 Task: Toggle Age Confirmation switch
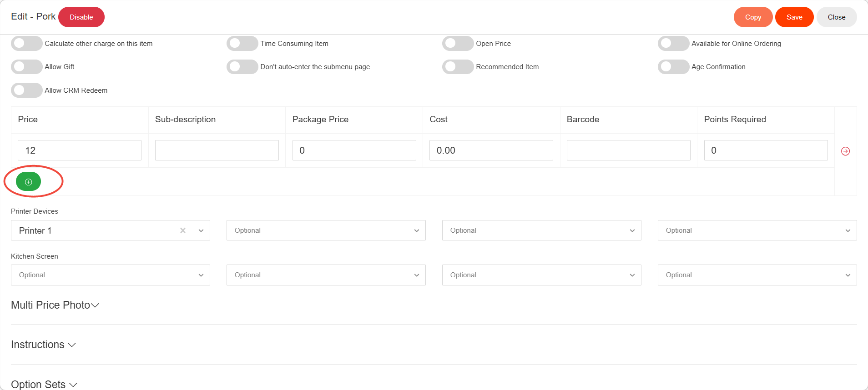pyautogui.click(x=673, y=67)
